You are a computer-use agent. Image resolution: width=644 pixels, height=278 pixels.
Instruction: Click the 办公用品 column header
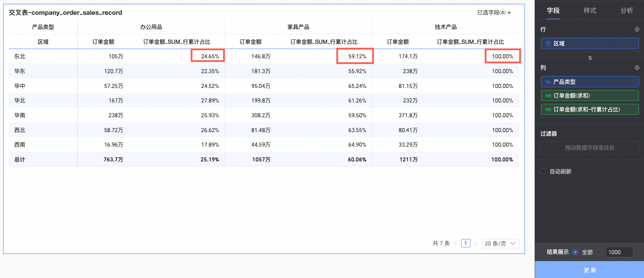tap(151, 27)
